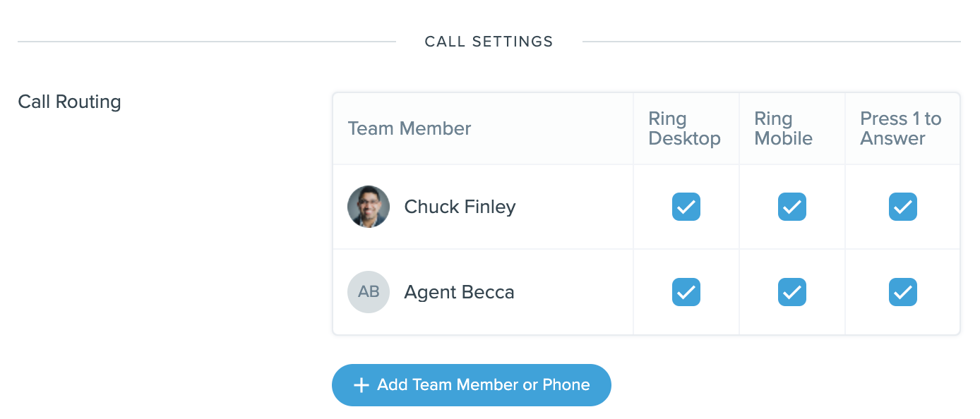
Task: Disable Ring Mobile for Chuck Finley
Action: [791, 207]
